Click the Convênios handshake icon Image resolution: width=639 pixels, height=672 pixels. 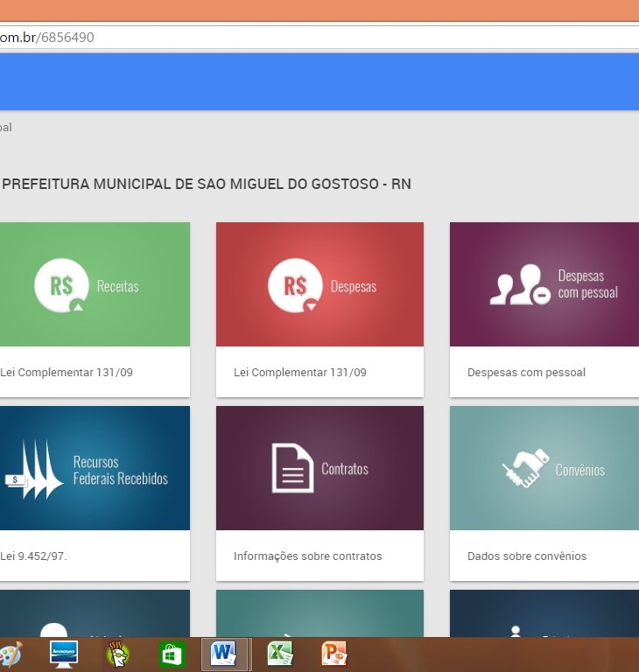point(524,469)
